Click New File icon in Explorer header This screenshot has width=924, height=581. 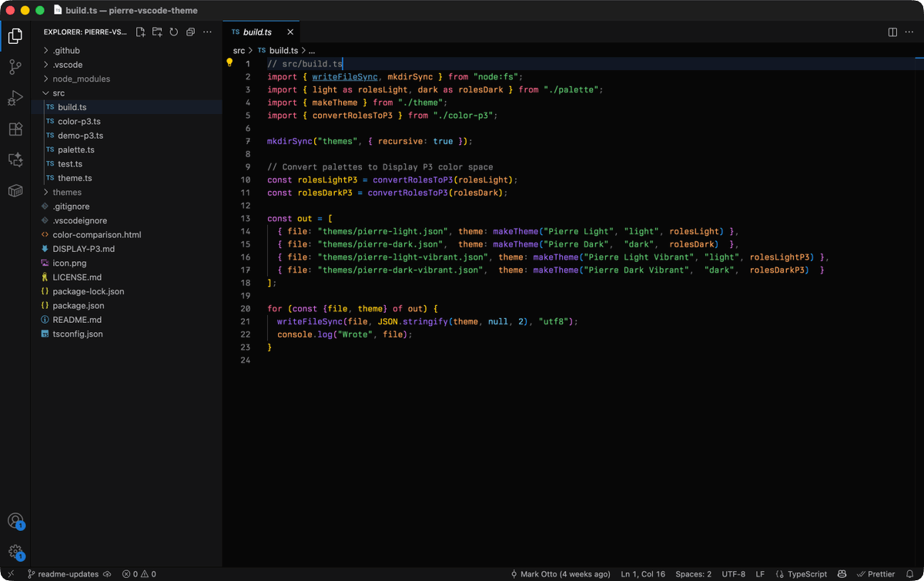point(140,32)
